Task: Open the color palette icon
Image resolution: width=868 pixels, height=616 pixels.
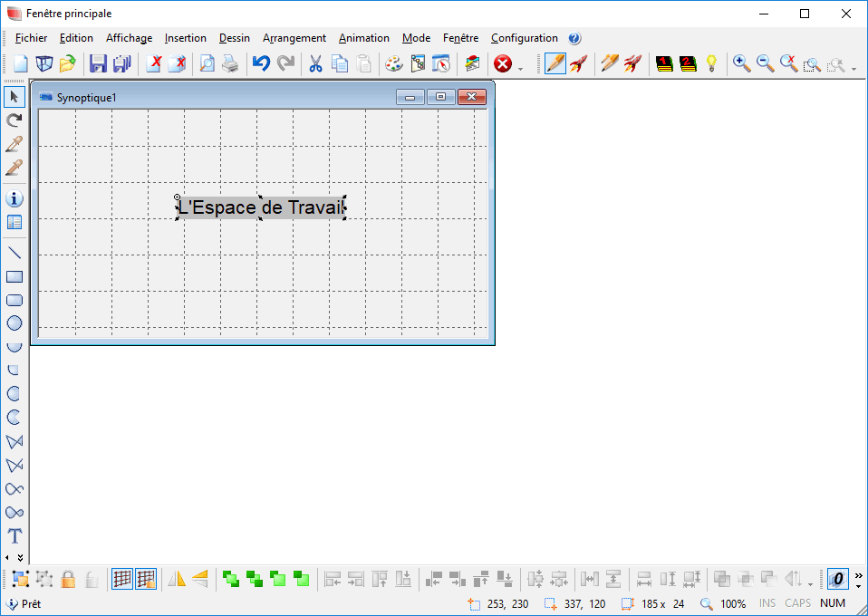Action: point(393,63)
